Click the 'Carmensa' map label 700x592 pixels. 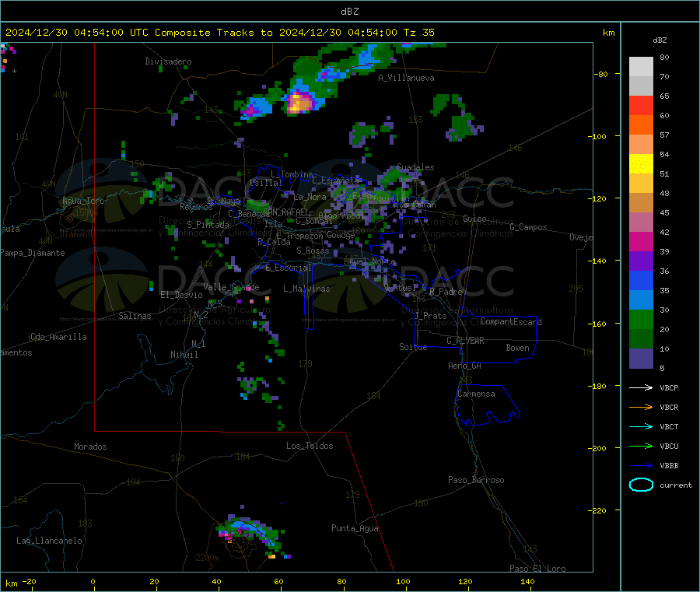(476, 394)
